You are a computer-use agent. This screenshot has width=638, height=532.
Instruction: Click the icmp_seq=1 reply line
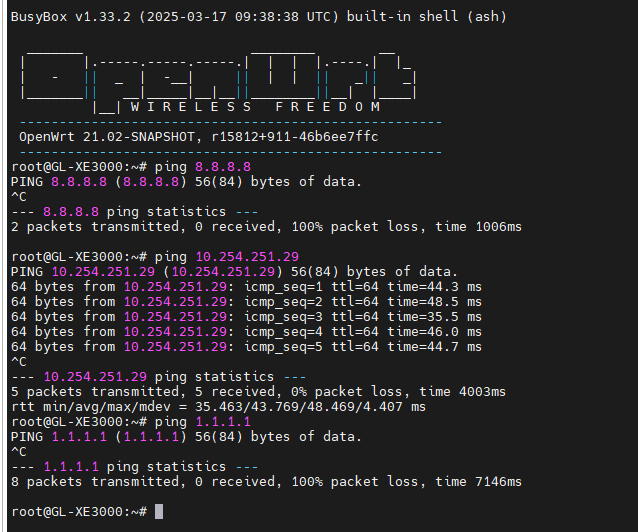pyautogui.click(x=246, y=286)
